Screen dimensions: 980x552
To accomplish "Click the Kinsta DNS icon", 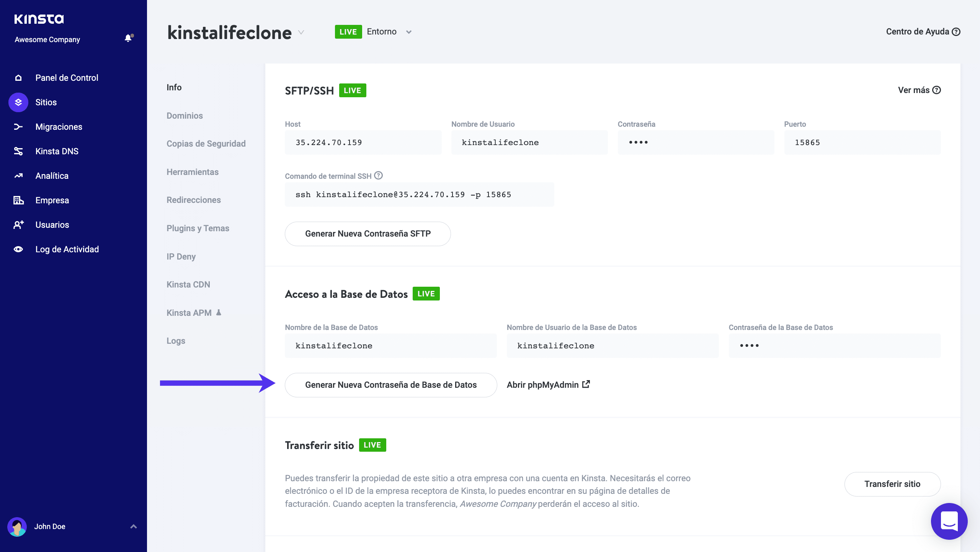I will [18, 151].
